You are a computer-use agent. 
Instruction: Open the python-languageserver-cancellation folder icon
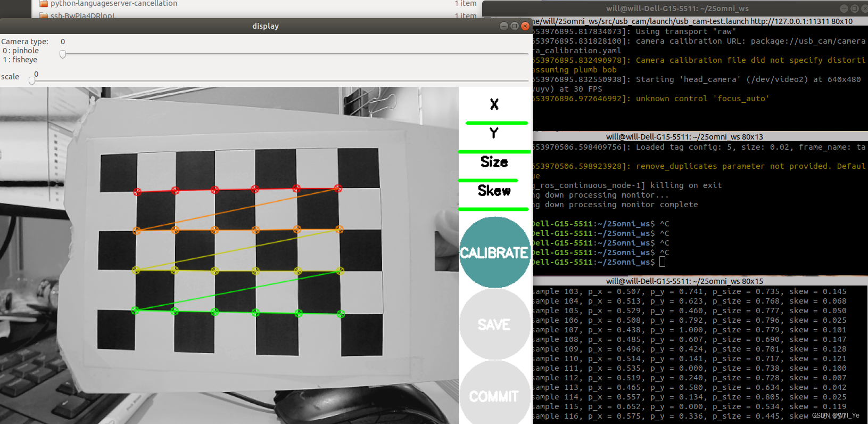point(44,4)
